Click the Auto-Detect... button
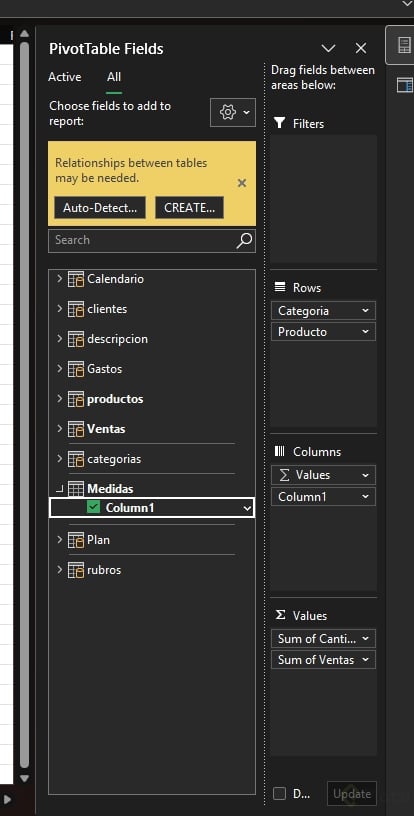The image size is (414, 816). [x=100, y=208]
